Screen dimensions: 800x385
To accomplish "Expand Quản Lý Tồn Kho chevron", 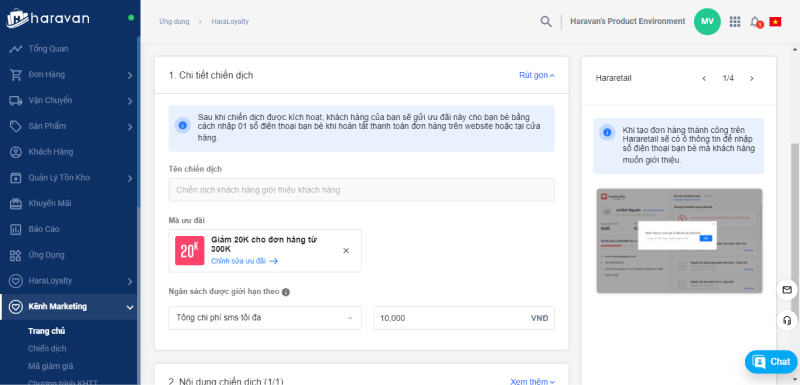I will [x=130, y=178].
